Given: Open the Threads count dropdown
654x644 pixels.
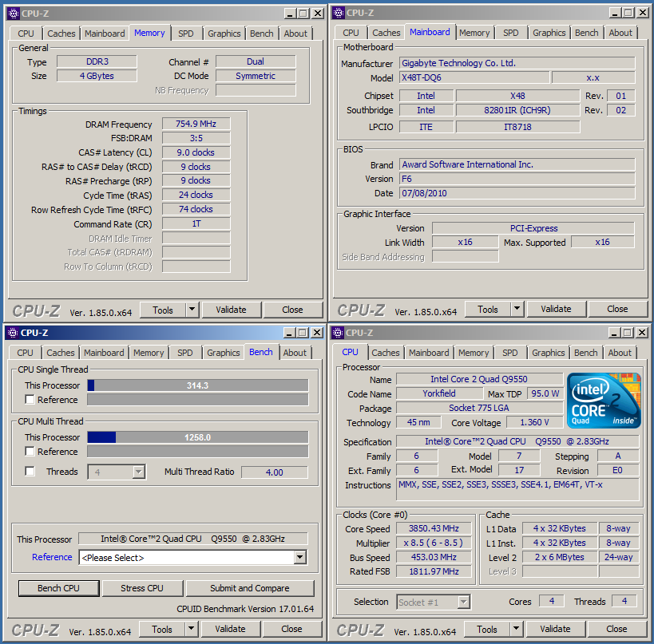Looking at the screenshot, I should (x=139, y=472).
